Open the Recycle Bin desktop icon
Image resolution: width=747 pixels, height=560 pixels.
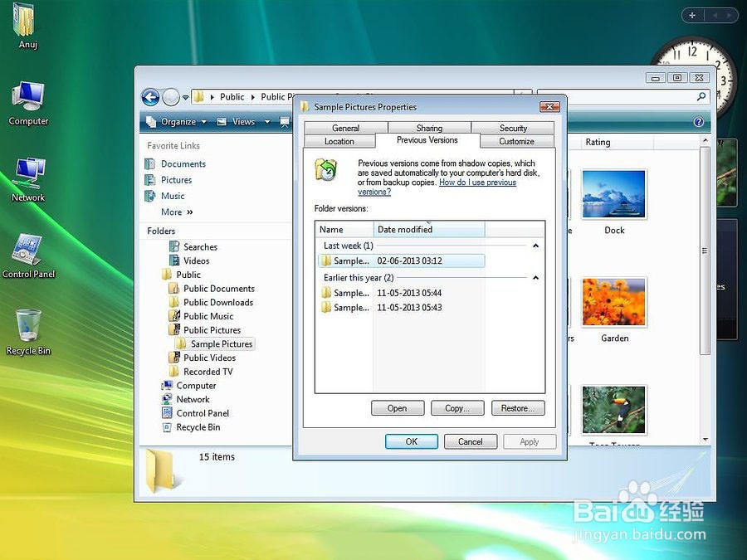[x=28, y=332]
